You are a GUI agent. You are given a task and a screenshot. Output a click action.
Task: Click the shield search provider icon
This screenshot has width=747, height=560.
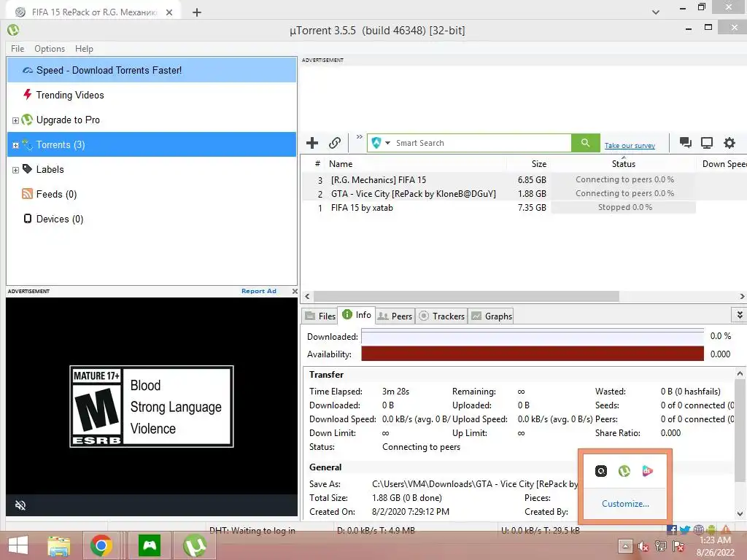pyautogui.click(x=376, y=143)
